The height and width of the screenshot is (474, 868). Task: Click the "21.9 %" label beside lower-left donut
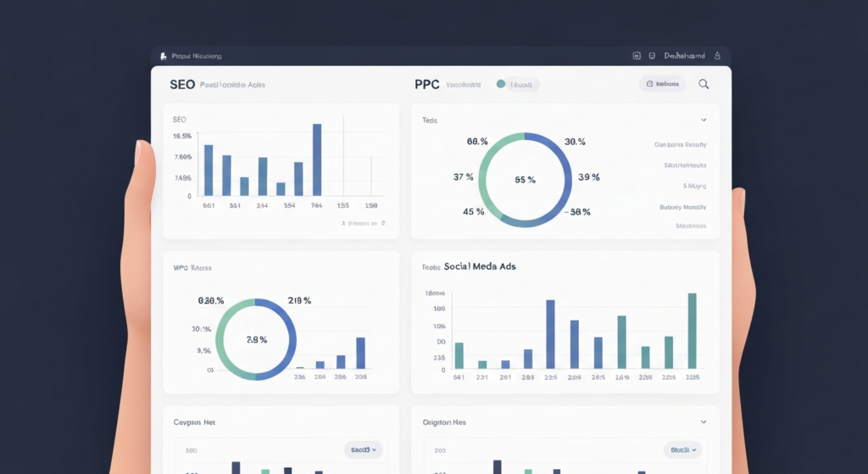point(299,301)
